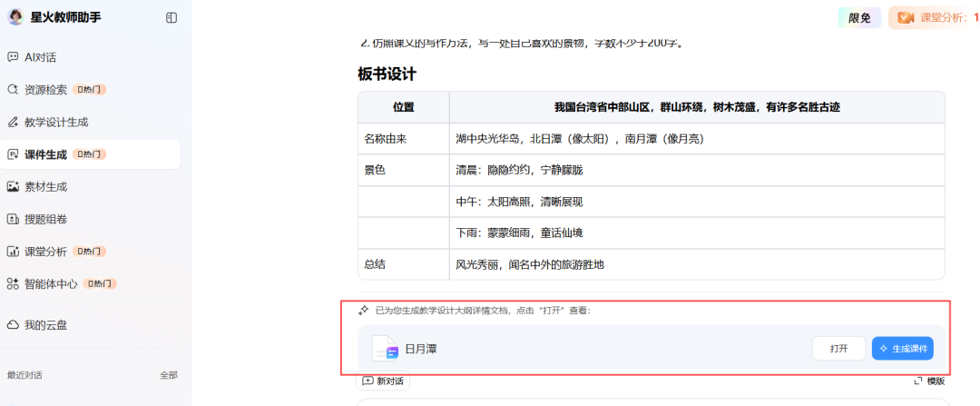Click cell 下雨：蒙蒙细雨，童话仙境
980x406 pixels.
697,233
